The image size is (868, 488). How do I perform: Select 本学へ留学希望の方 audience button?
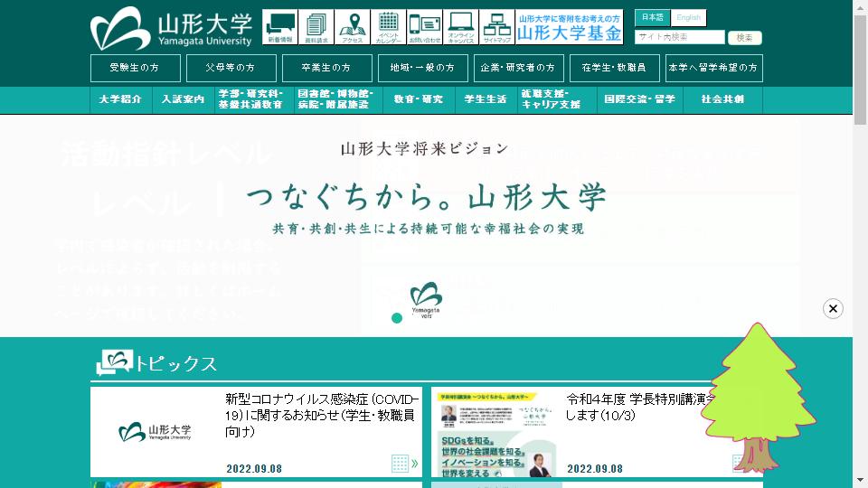click(713, 68)
